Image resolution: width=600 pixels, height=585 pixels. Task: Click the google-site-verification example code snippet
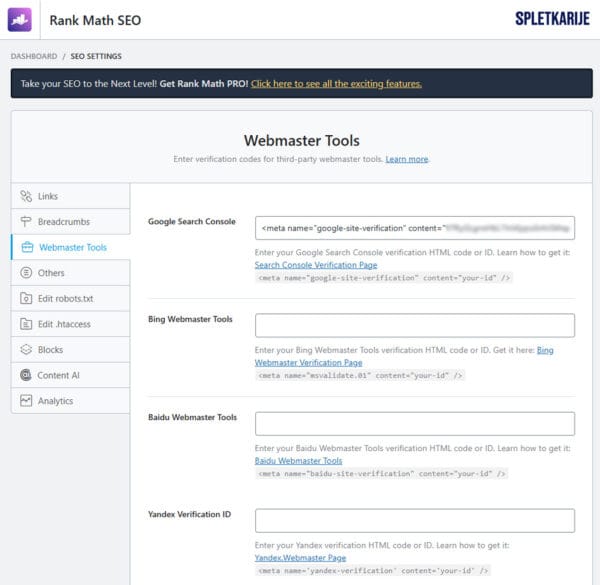[384, 278]
